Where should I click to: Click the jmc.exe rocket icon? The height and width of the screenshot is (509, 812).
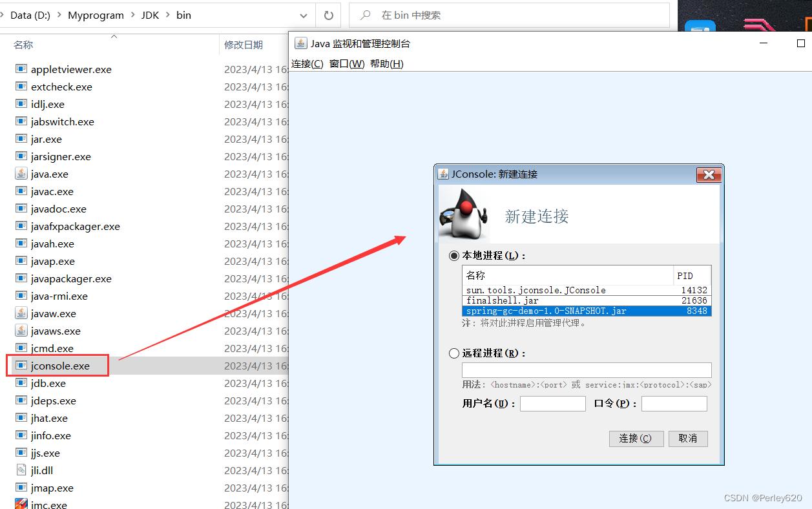21,504
